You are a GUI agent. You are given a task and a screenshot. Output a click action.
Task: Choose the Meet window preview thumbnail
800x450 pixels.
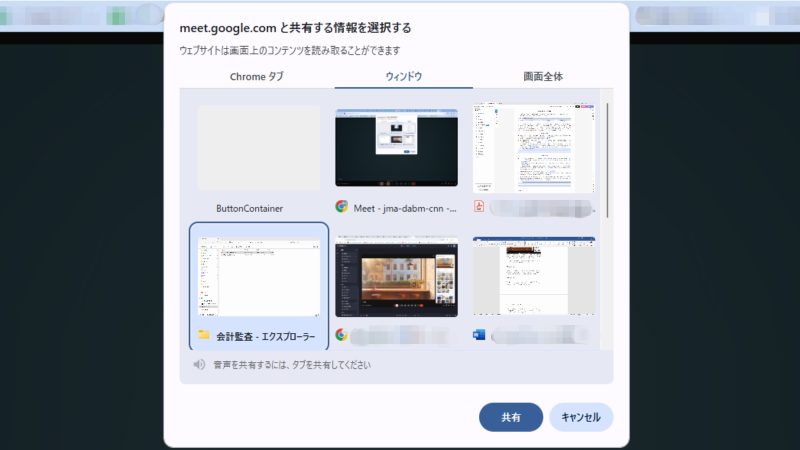[396, 147]
